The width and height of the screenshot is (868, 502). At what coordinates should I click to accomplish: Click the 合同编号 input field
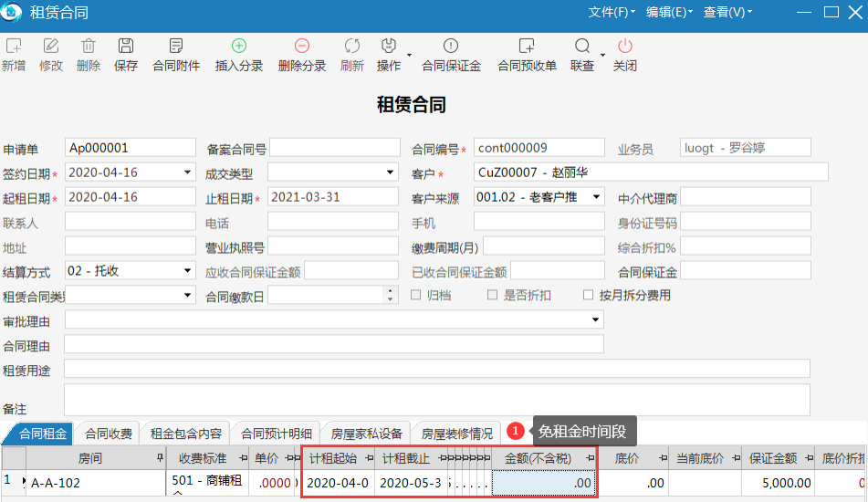pyautogui.click(x=539, y=148)
